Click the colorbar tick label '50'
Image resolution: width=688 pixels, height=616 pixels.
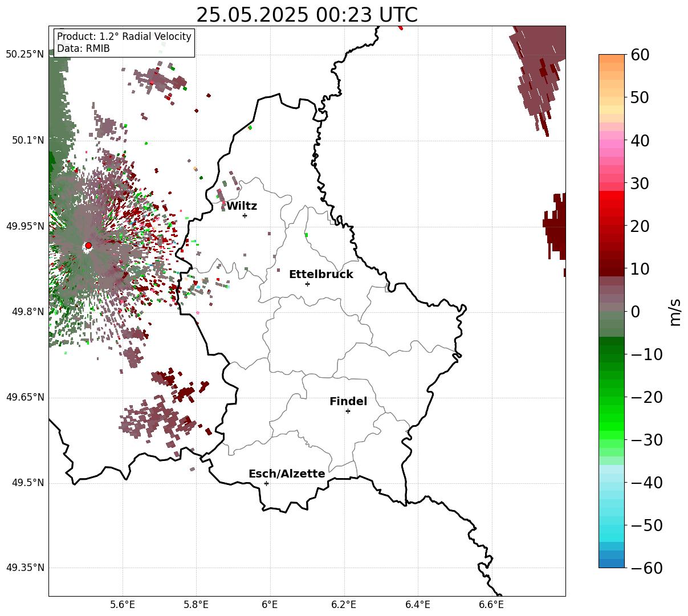tap(640, 97)
